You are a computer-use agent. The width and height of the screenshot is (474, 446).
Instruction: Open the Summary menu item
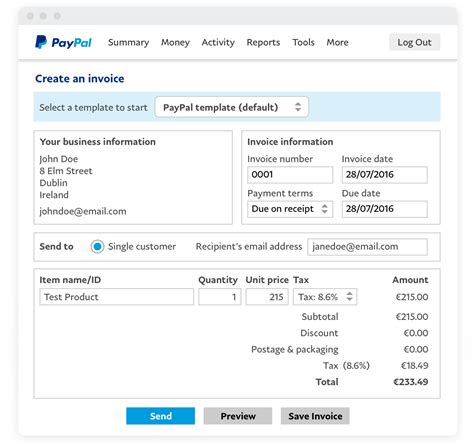click(128, 43)
